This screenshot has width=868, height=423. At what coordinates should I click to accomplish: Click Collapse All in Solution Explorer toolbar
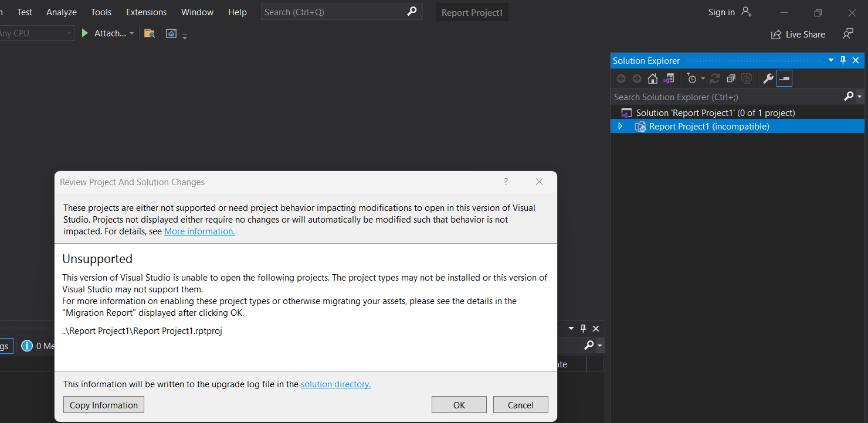click(x=731, y=79)
